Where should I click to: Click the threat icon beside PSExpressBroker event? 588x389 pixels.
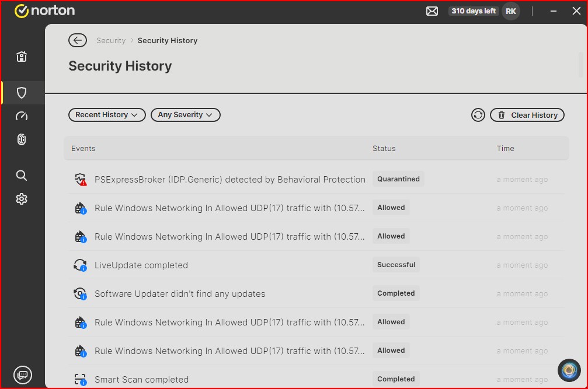pos(80,180)
